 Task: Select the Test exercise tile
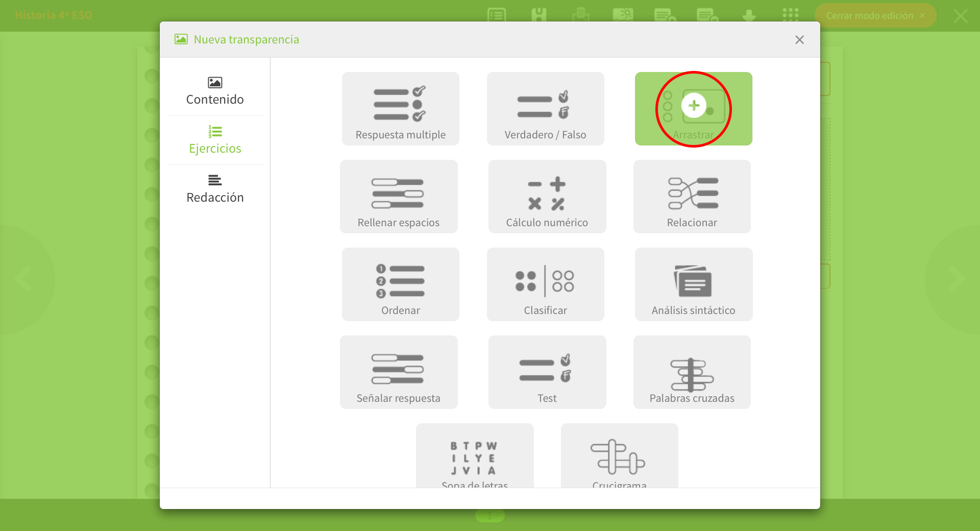coord(547,372)
